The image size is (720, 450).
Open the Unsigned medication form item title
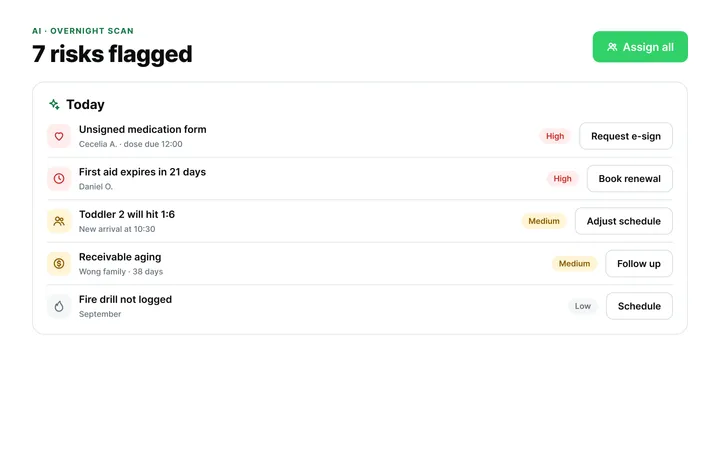coord(142,129)
